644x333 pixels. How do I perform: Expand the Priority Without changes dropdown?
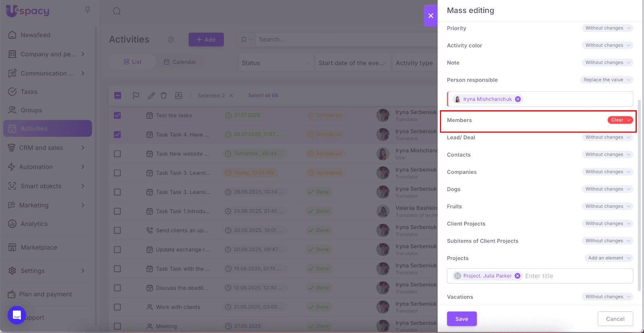607,28
